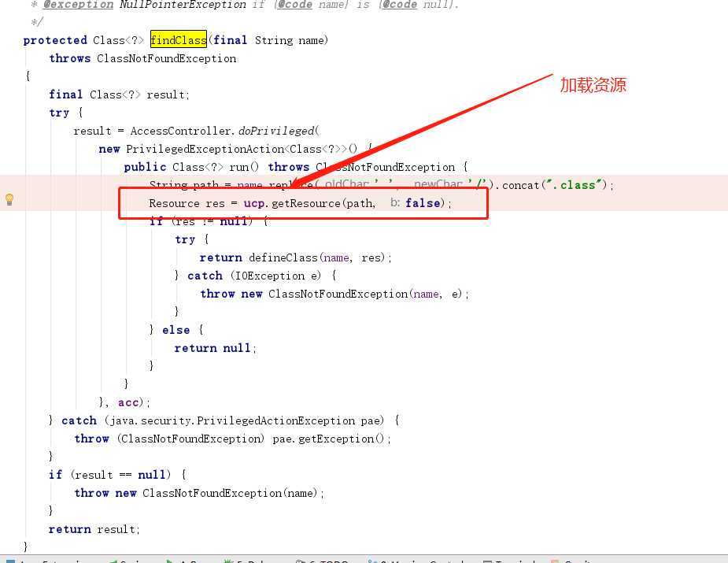Click the 'b: false' argument hint
Screen dimensions: 728x563
click(x=415, y=203)
